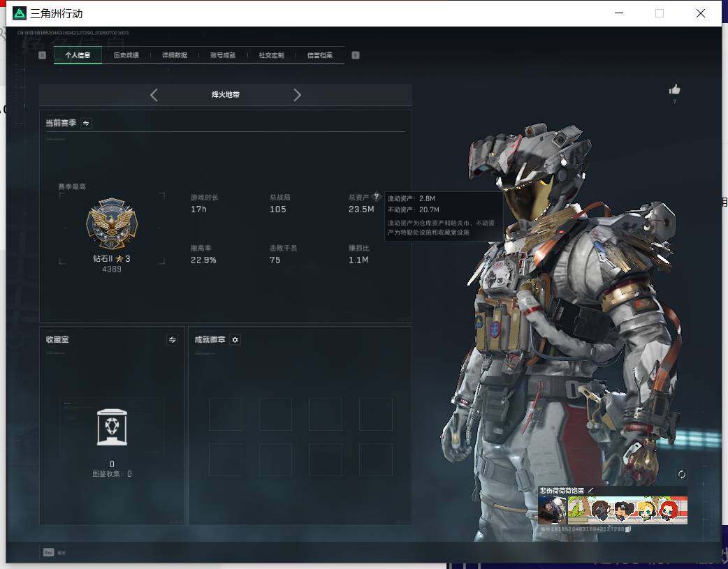Switch season using 当前赛季 swap icon
This screenshot has height=569, width=728.
click(86, 123)
